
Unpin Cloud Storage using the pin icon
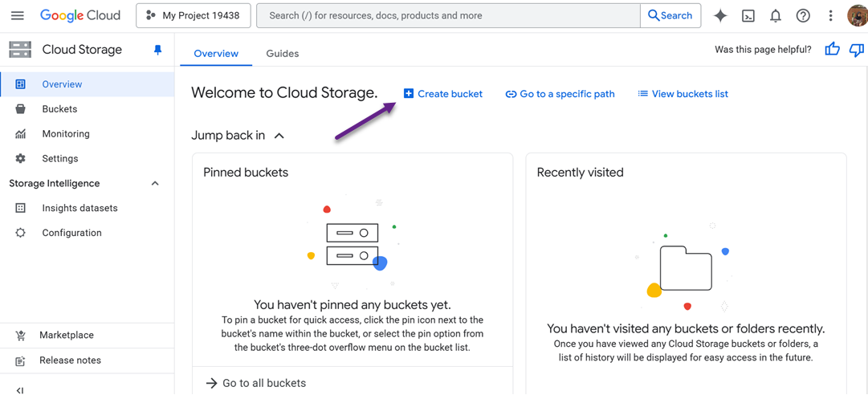[157, 50]
